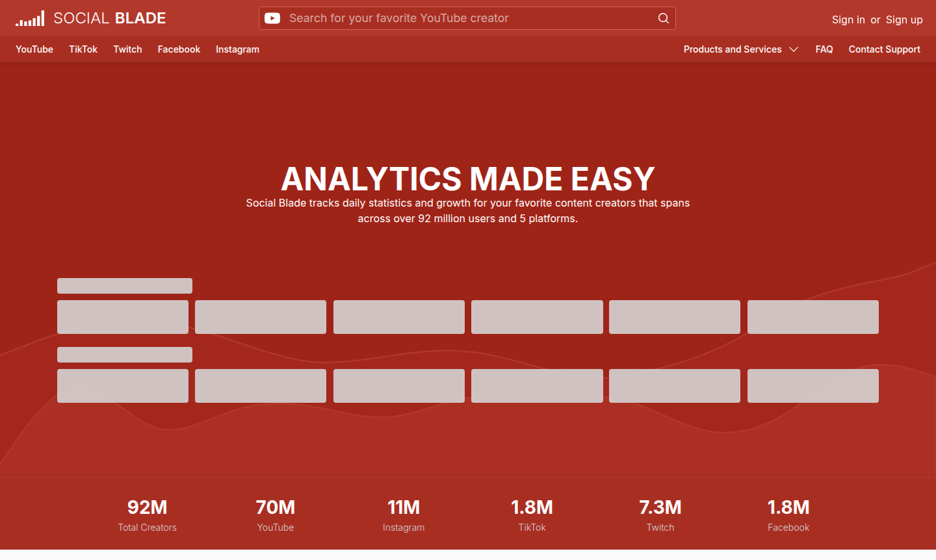The image size is (936, 560).
Task: Click the creator search input field
Action: click(x=455, y=18)
